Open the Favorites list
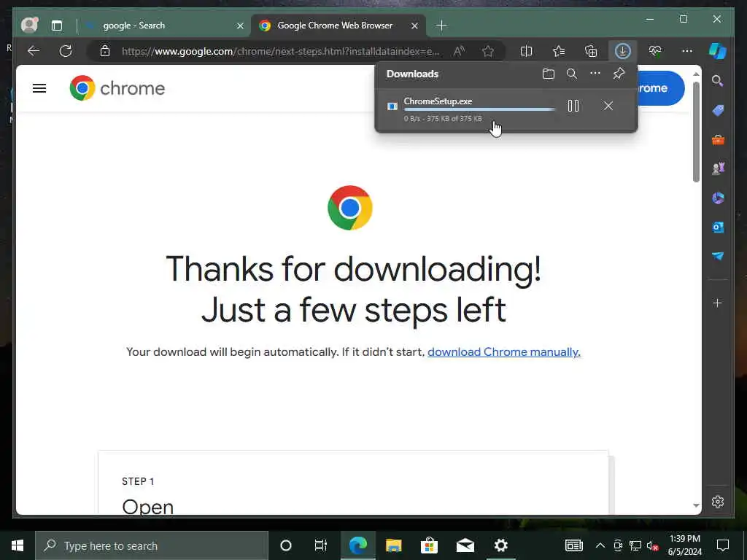 click(559, 51)
